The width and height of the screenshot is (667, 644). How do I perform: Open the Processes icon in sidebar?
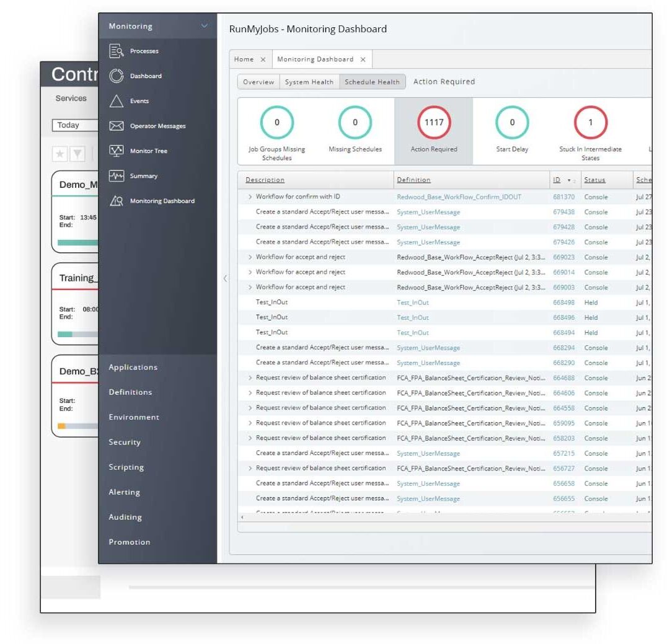click(117, 51)
